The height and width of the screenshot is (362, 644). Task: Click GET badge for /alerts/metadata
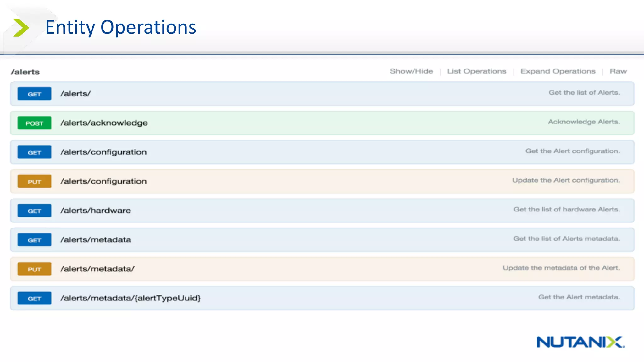point(34,240)
